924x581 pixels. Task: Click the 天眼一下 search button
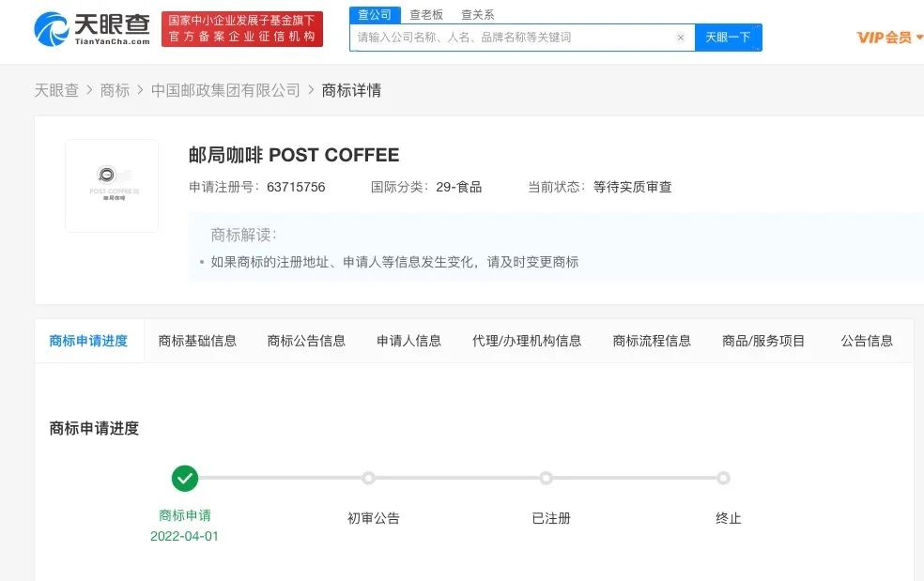coord(728,35)
